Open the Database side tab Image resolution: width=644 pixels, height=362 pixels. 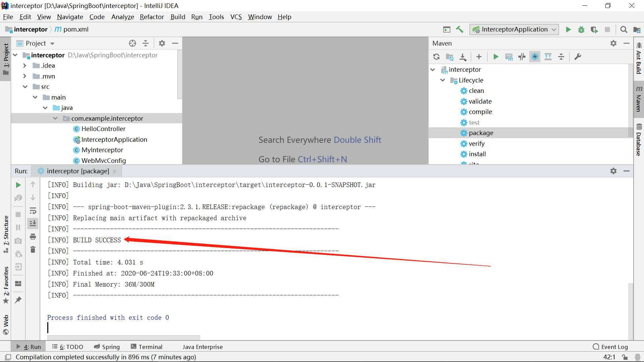639,139
